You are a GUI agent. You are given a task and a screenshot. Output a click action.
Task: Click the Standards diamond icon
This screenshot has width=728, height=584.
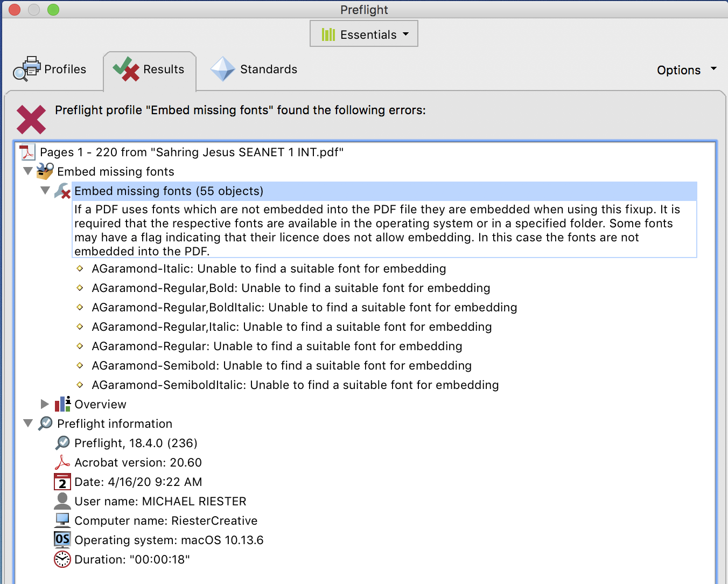tap(223, 69)
